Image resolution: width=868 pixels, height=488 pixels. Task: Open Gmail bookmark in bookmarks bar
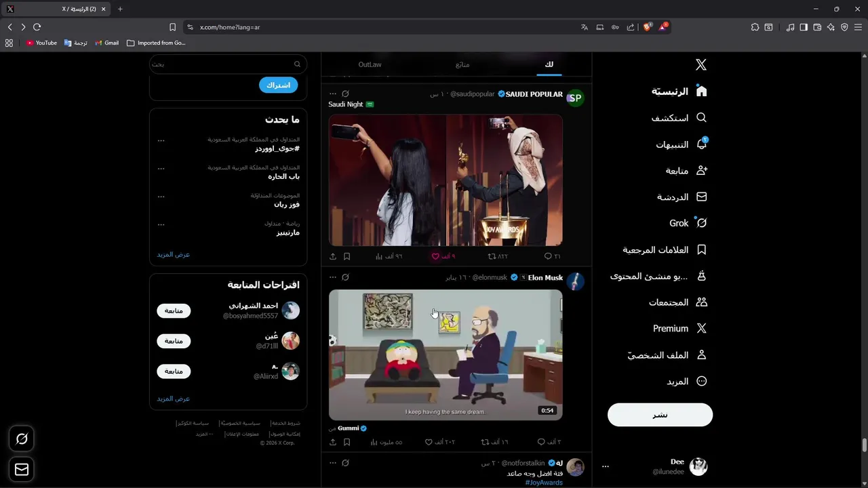106,43
